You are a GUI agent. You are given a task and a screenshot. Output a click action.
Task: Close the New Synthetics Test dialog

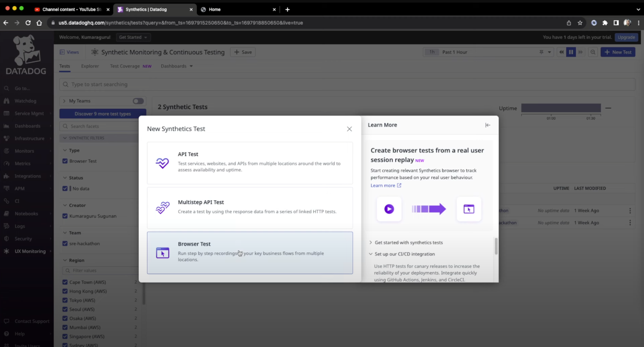pos(349,129)
